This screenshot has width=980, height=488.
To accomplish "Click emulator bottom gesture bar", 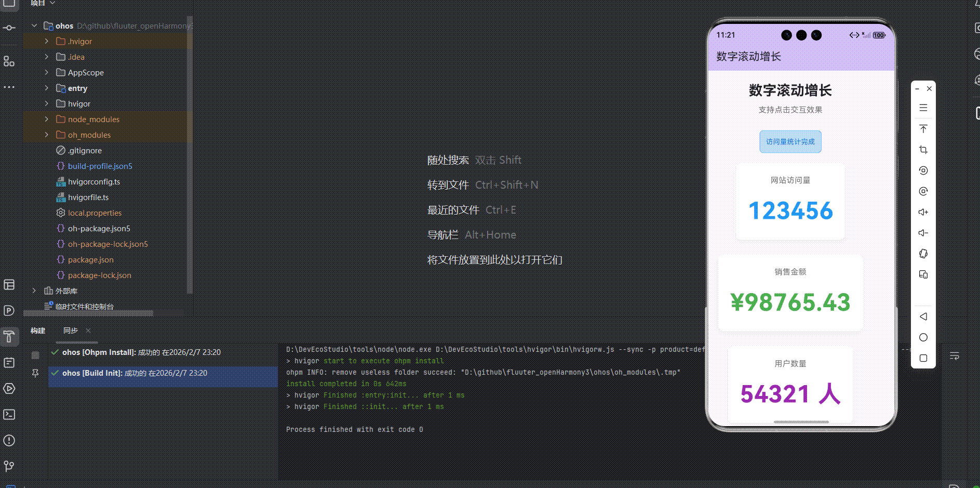I will pos(801,422).
